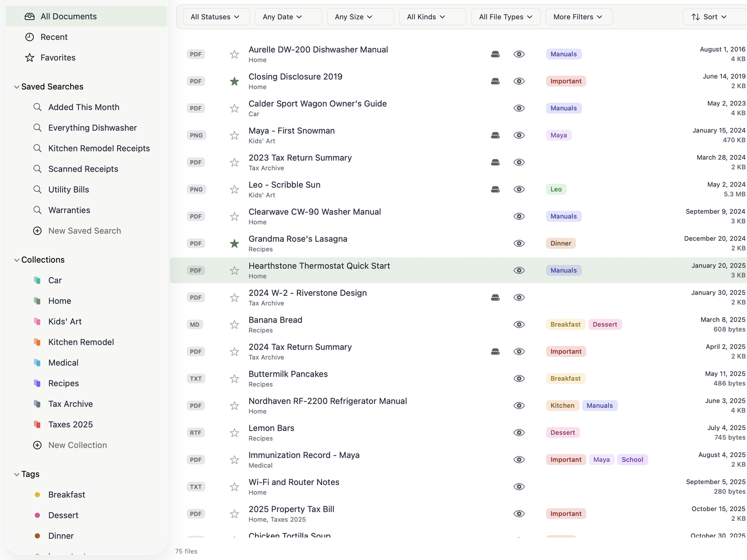The width and height of the screenshot is (747, 560).
Task: Favorite Aurelle DW-200 Dishwasher Manual
Action: tap(234, 54)
